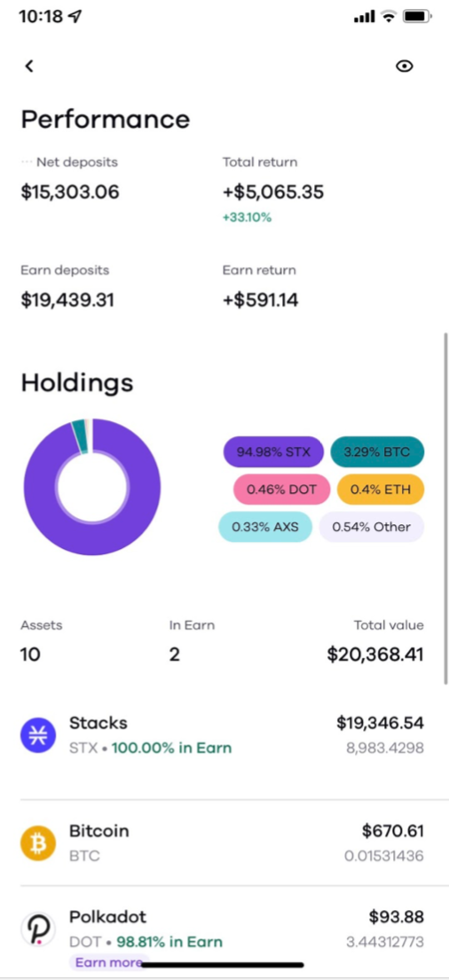449x980 pixels.
Task: Tap the Wi-Fi status icon
Action: [x=389, y=17]
